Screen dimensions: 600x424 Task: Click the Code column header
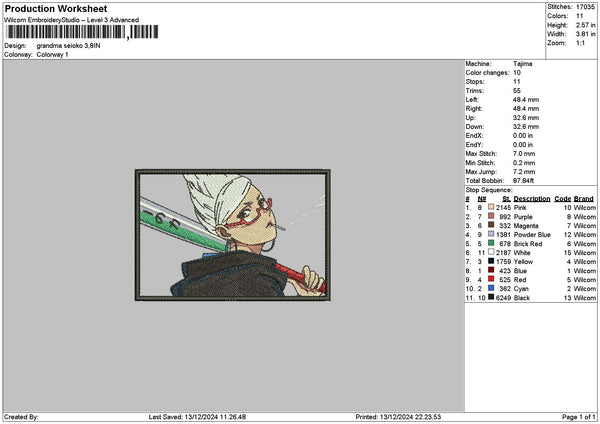[562, 199]
